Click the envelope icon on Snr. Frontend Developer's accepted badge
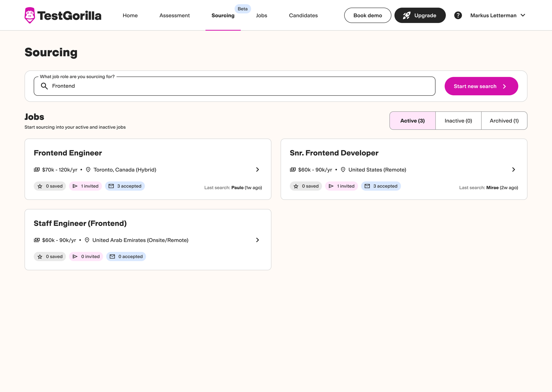 (x=367, y=186)
